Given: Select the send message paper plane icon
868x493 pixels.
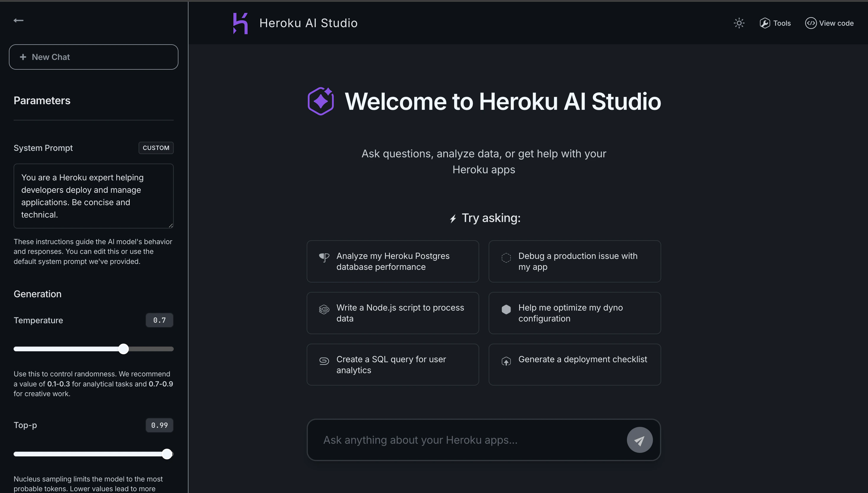Looking at the screenshot, I should 639,440.
